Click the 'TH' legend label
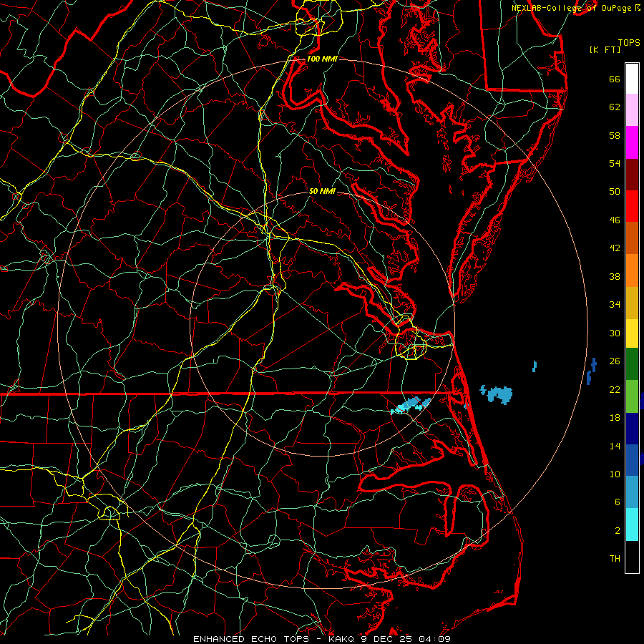 pos(615,559)
